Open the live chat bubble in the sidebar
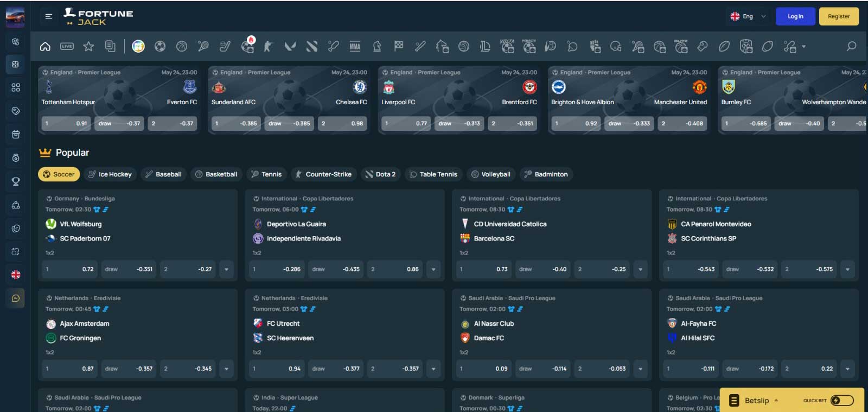This screenshot has width=868, height=412. 16,298
